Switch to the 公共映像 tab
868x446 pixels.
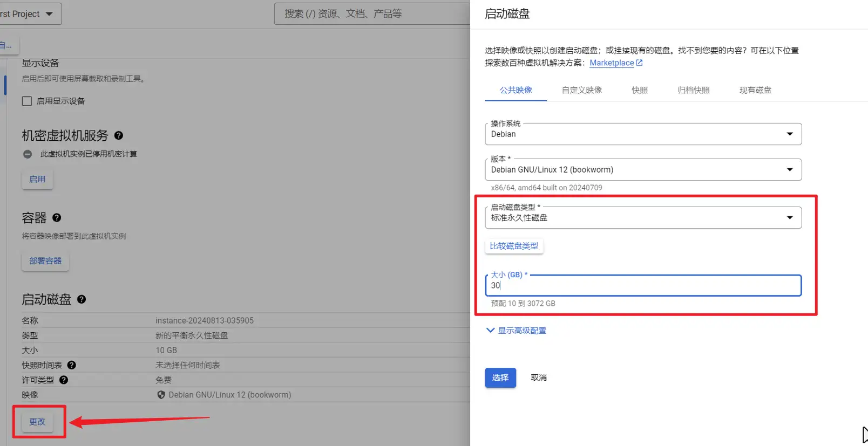pyautogui.click(x=516, y=90)
